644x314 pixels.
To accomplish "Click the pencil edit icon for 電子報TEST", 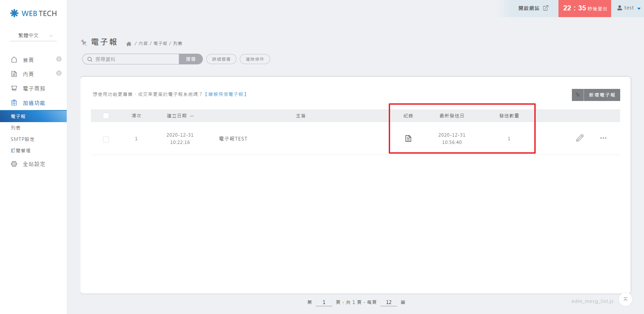I will coord(580,138).
